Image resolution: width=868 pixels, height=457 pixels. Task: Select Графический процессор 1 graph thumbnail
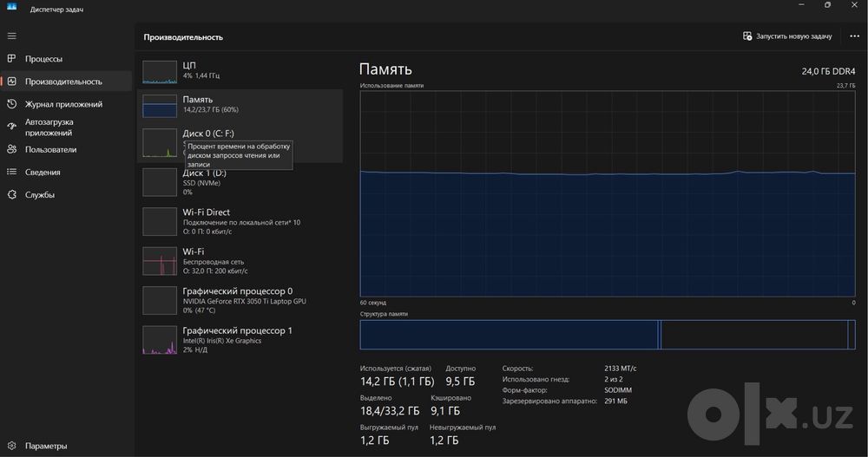(x=160, y=340)
